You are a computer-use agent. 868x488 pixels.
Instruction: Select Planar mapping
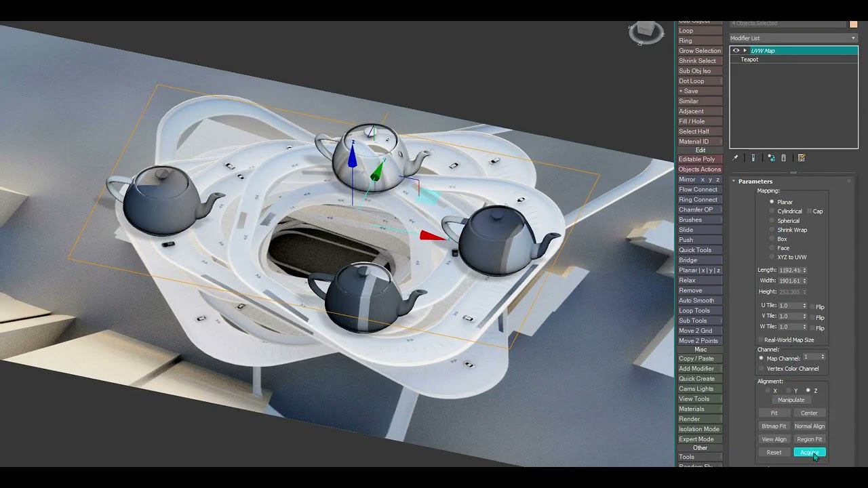(x=772, y=202)
